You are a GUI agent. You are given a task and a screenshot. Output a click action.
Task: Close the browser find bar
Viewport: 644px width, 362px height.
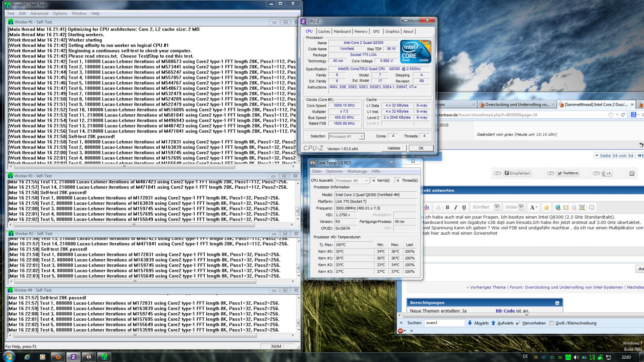[401, 323]
